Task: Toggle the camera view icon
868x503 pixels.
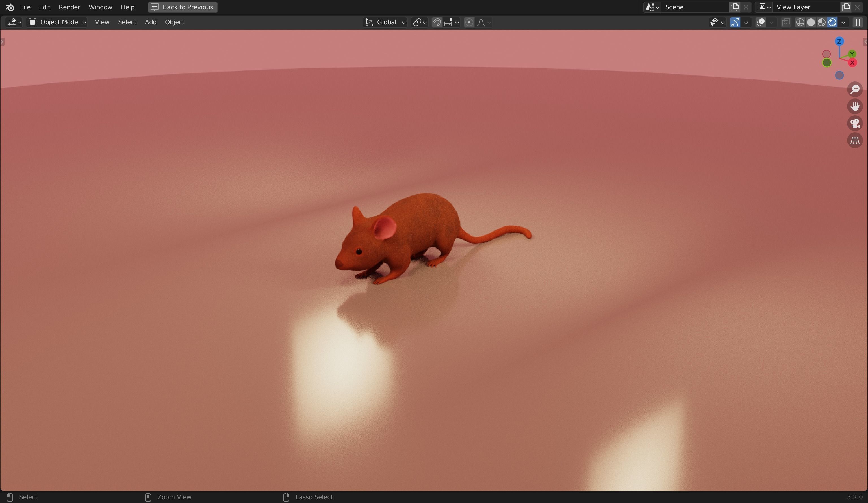Action: [855, 124]
